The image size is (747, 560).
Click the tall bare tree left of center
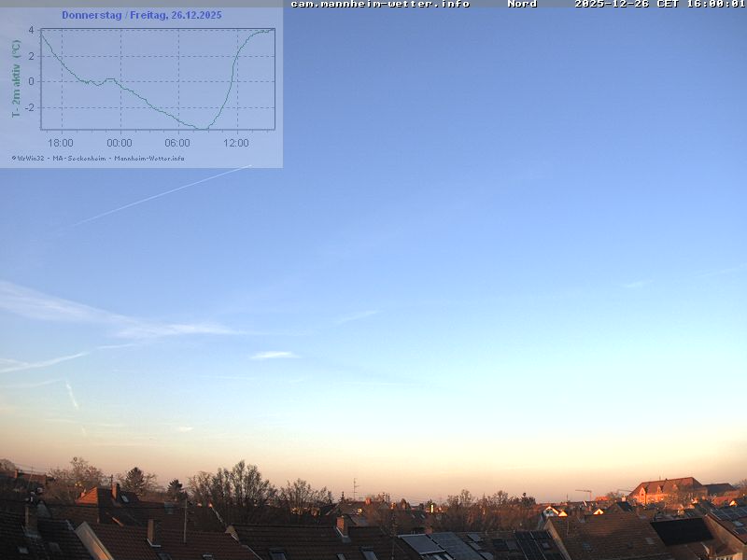tap(239, 485)
